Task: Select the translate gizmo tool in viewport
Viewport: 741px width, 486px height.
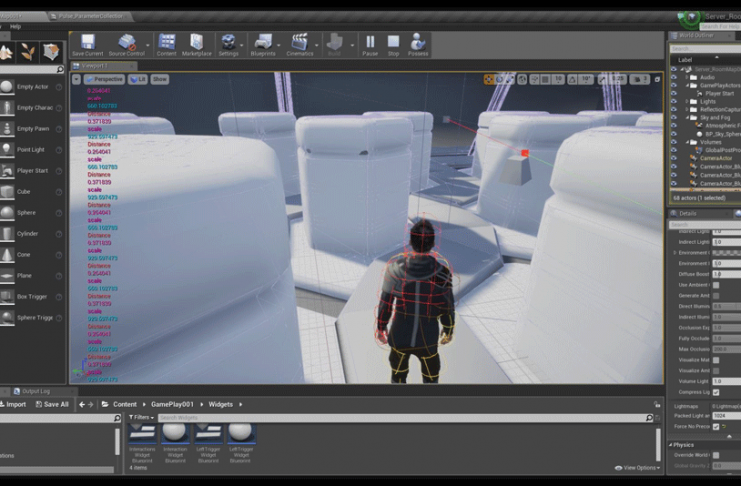Action: (489, 79)
